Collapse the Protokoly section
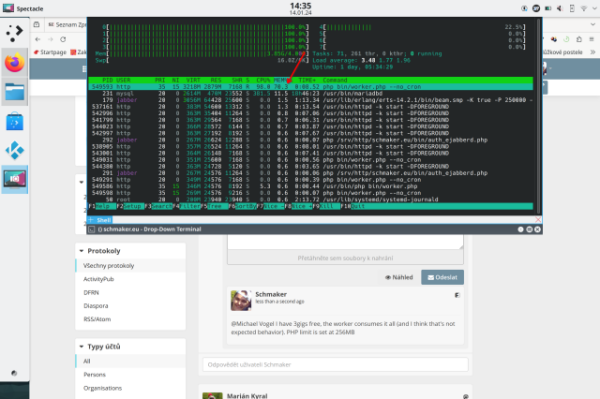This screenshot has width=600, height=399. coord(82,251)
